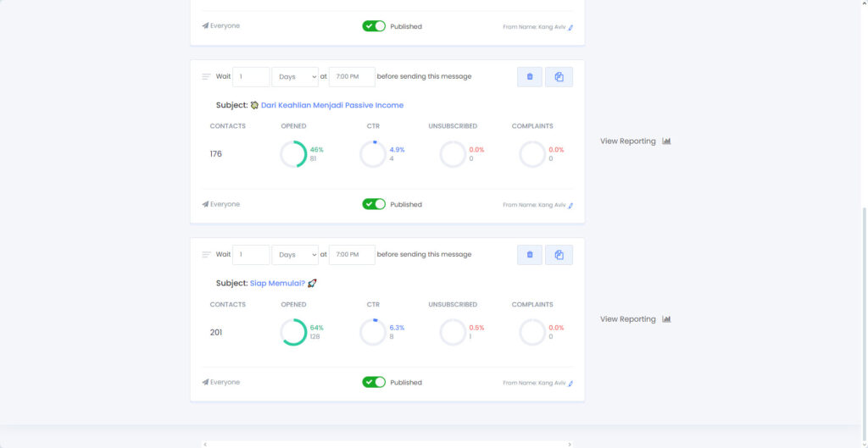
Task: Click drag handle icon on Siap Memulai message
Action: [x=206, y=255]
